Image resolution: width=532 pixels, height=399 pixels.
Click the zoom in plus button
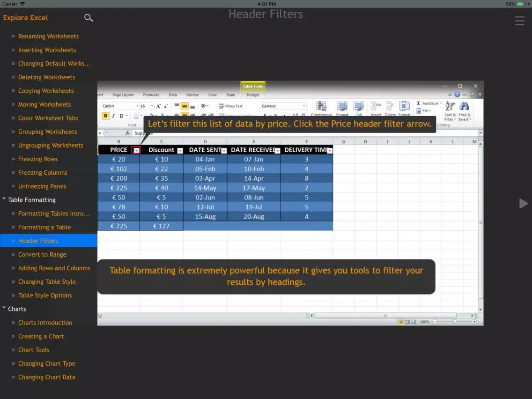pos(474,322)
